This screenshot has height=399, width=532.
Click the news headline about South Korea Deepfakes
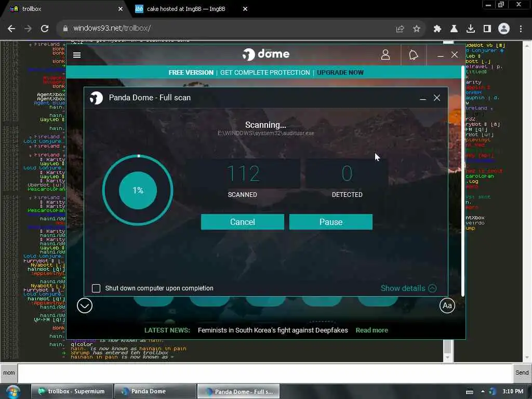273,330
